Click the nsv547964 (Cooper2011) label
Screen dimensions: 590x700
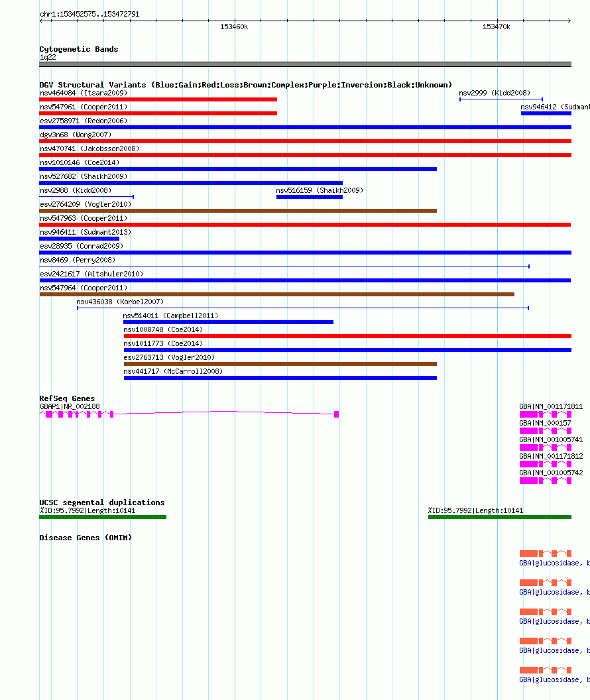pos(84,288)
